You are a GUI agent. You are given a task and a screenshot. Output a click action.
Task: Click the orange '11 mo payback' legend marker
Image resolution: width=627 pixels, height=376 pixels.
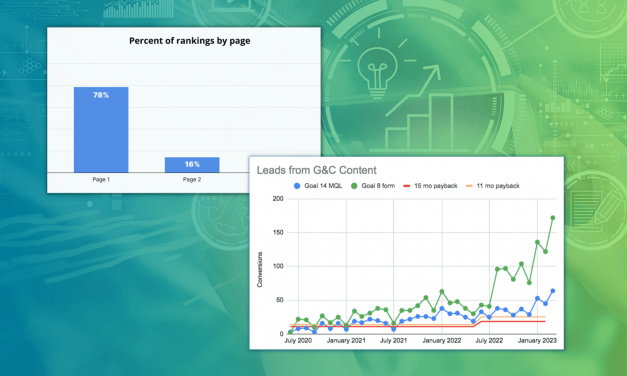(469, 186)
